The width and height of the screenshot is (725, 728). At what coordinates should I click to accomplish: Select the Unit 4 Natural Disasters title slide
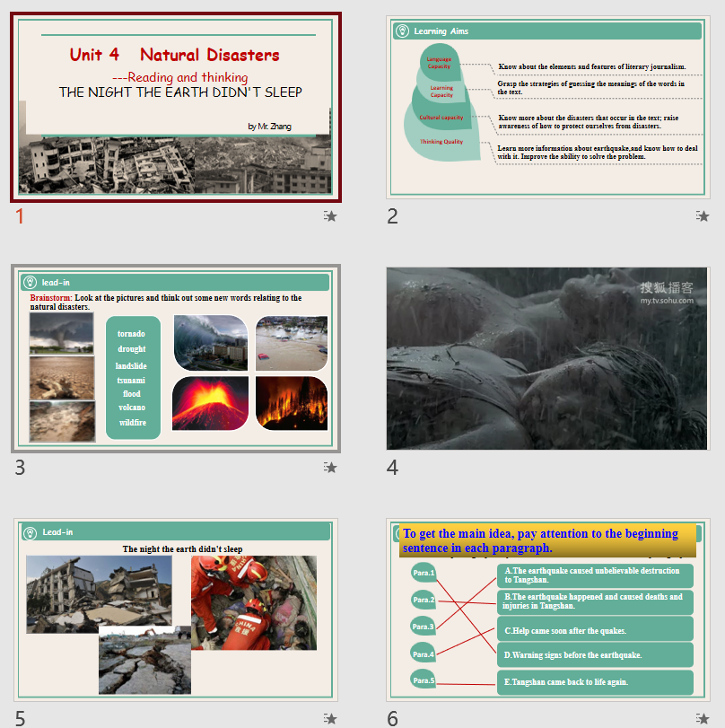[176, 108]
